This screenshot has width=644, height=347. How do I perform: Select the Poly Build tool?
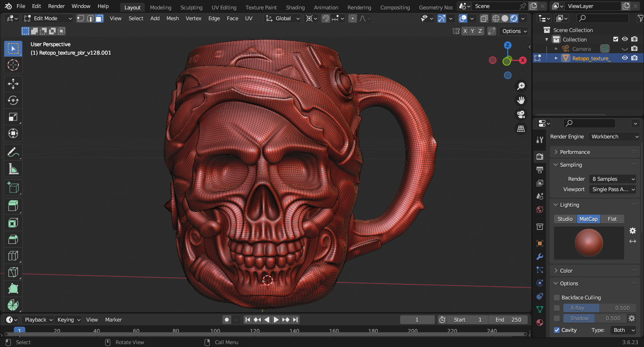pos(13,289)
